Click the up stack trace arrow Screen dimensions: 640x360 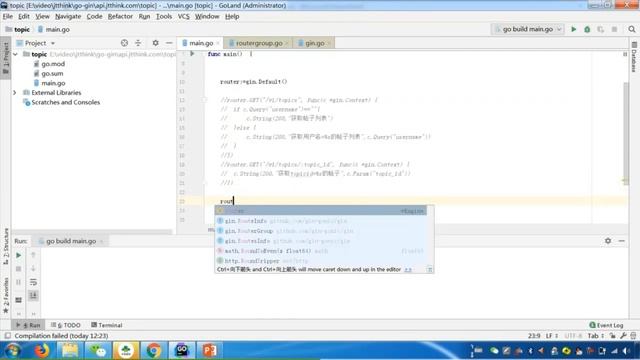click(33, 255)
